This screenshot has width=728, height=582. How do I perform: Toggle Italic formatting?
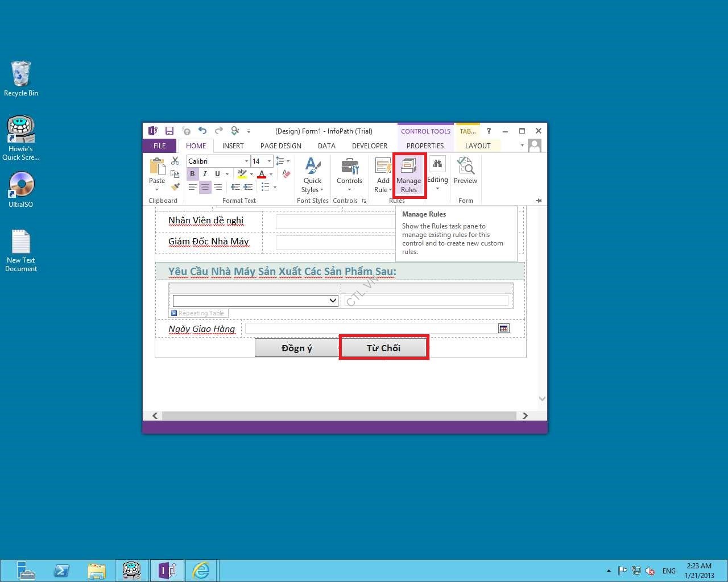tap(205, 174)
